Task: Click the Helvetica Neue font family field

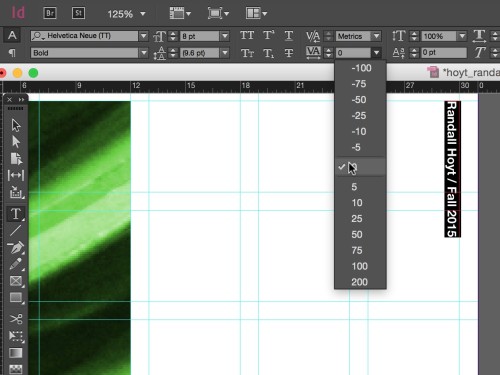Action: tap(84, 36)
